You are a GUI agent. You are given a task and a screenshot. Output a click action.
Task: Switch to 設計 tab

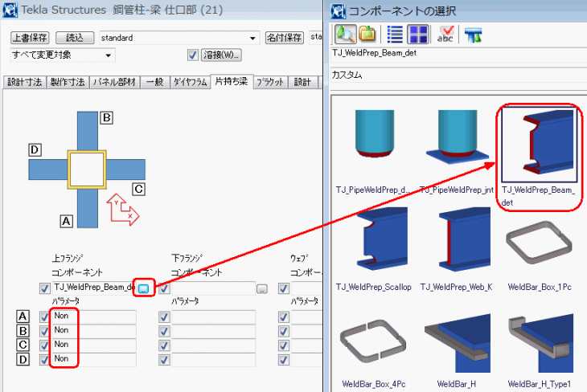[x=303, y=82]
